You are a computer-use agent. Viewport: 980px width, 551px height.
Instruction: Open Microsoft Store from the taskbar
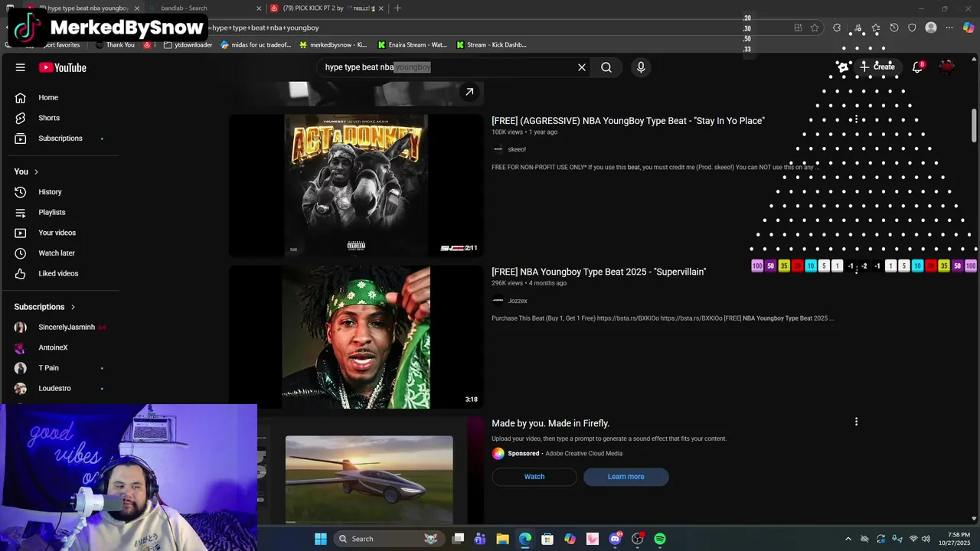click(x=547, y=539)
